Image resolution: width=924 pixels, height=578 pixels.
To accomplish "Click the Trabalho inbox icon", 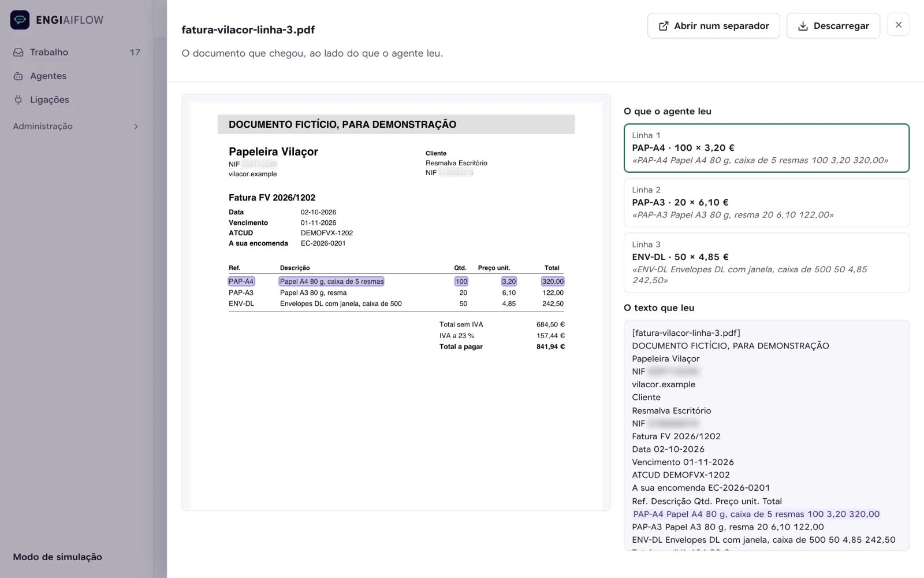I will point(18,52).
